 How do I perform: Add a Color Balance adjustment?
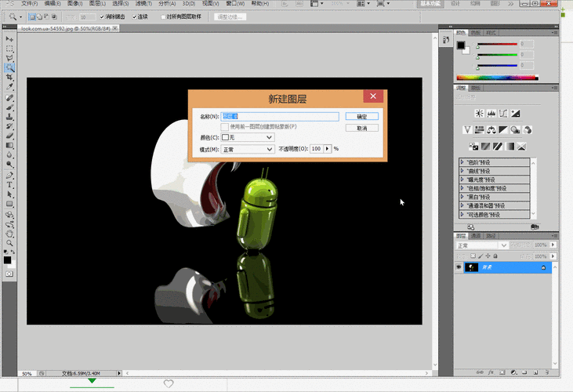click(x=491, y=130)
